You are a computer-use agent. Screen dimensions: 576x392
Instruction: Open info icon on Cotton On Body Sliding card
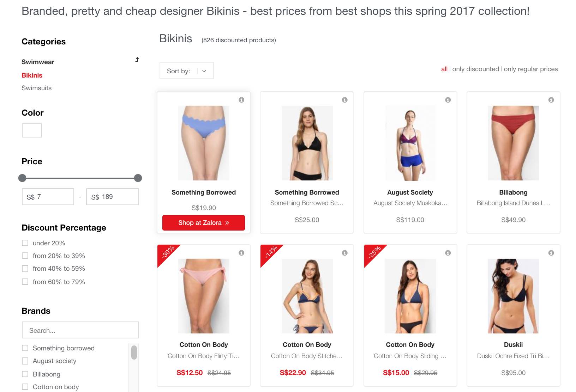tap(448, 253)
